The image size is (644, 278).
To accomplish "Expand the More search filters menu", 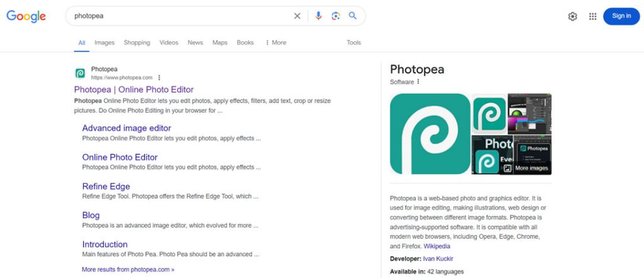I will click(x=275, y=43).
